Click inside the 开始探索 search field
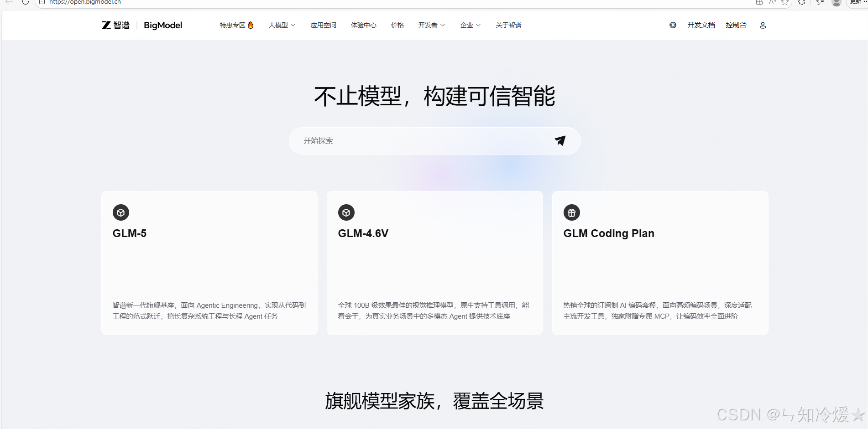Image resolution: width=868 pixels, height=429 pixels. (411, 141)
